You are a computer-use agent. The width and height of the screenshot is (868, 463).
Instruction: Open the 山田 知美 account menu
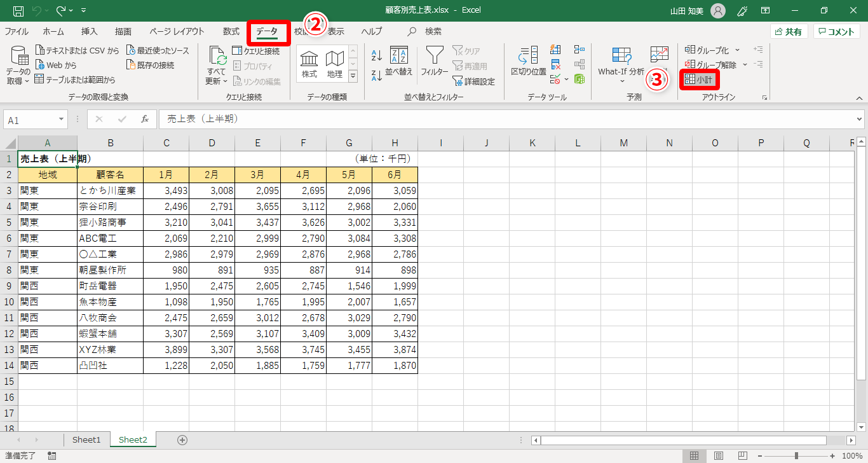[698, 11]
